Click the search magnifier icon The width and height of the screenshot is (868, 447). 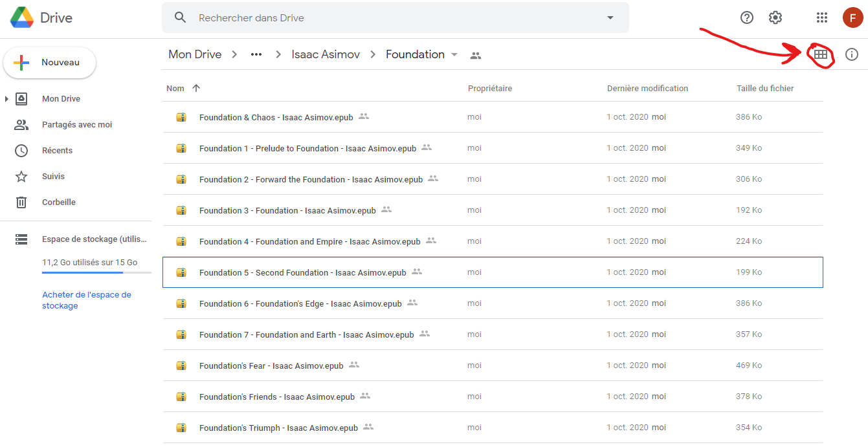tap(181, 17)
